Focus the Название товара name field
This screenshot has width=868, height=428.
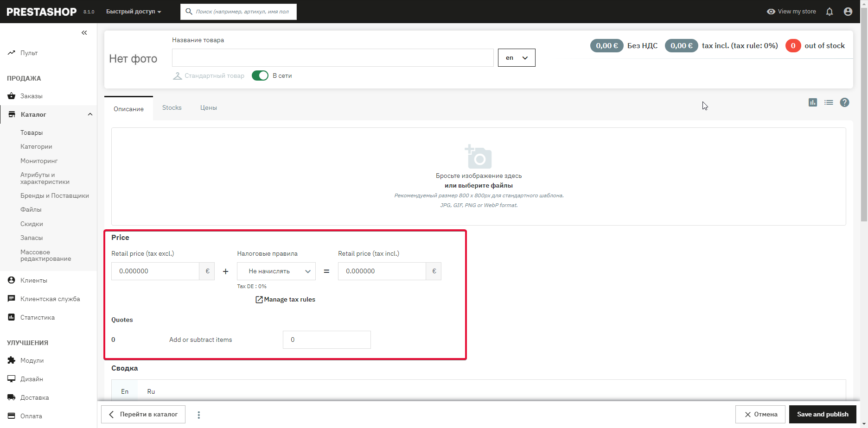coord(333,58)
